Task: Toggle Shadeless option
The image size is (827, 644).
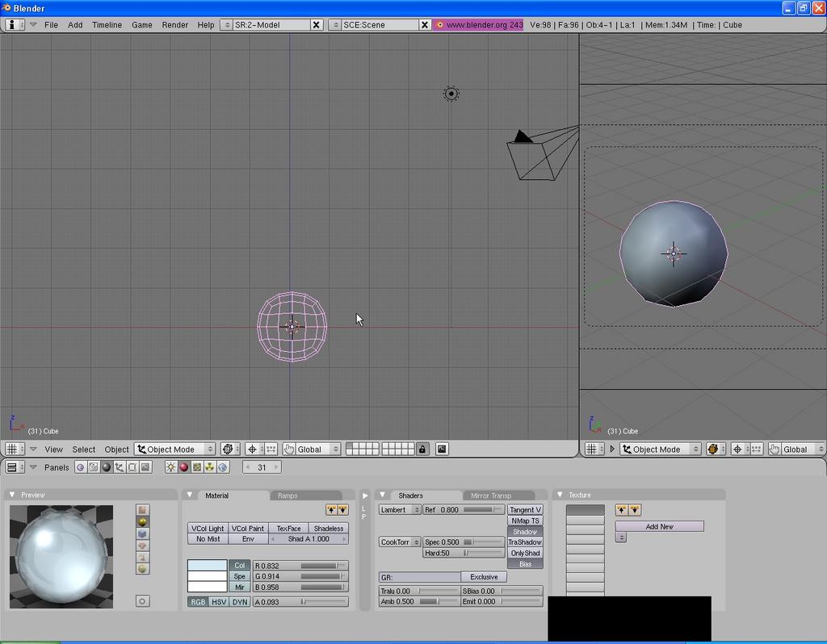Action: (329, 528)
